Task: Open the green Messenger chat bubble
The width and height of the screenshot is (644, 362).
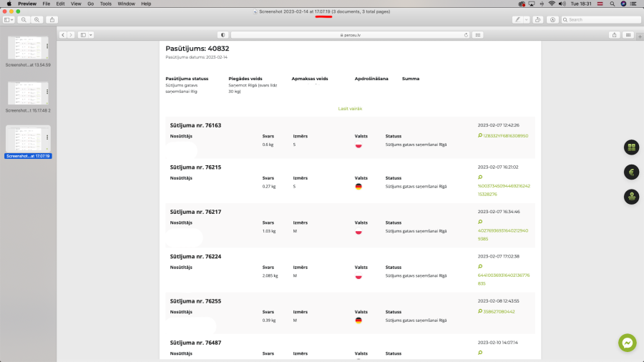Action: (627, 343)
